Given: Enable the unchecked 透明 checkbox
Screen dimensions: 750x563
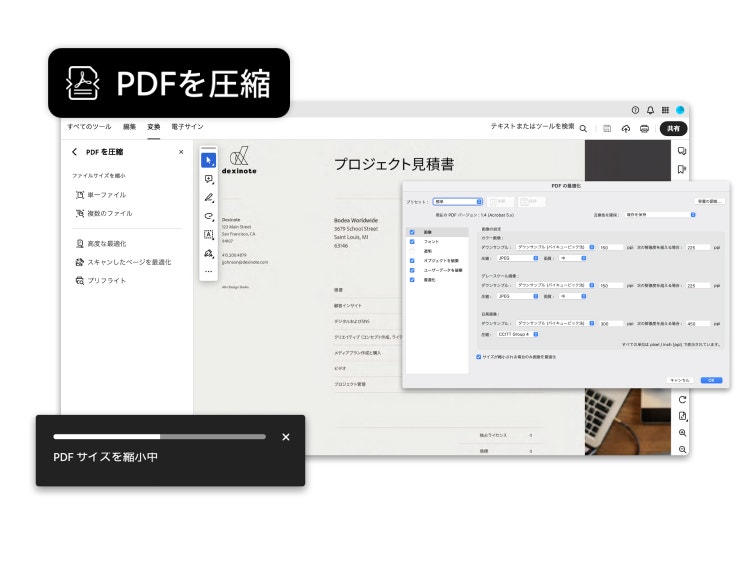Looking at the screenshot, I should click(x=412, y=251).
